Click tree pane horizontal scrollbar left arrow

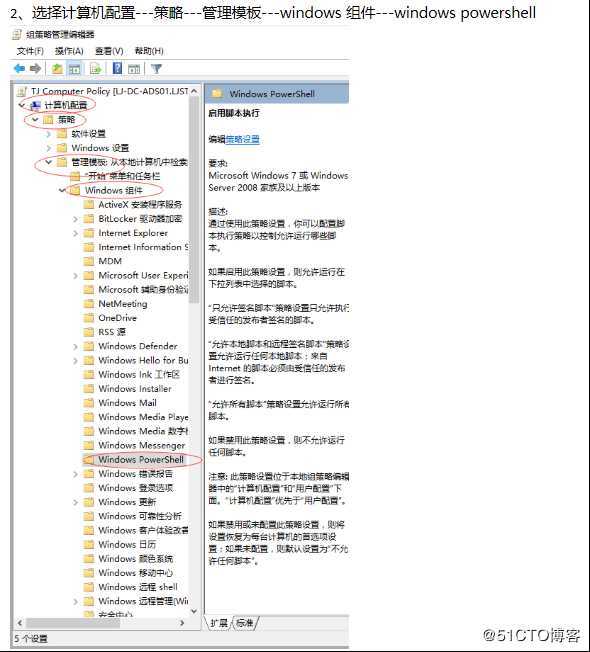[x=20, y=623]
